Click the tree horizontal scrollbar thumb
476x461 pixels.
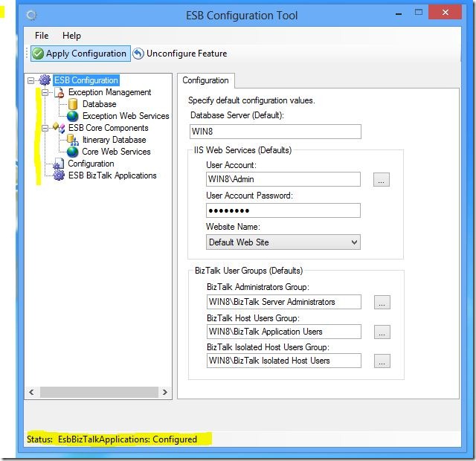click(99, 392)
